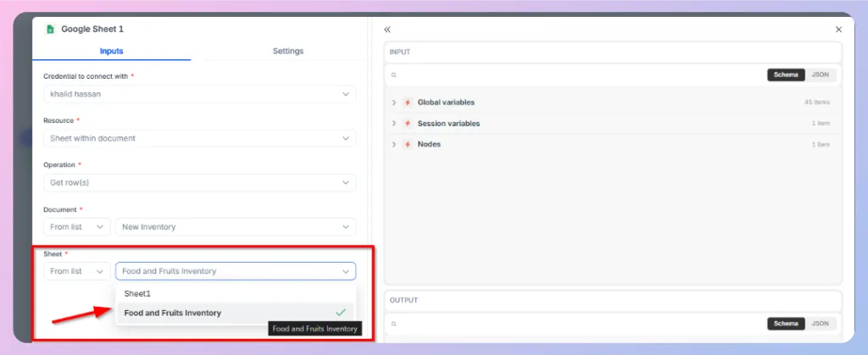Open the Document dropdown showing New Inventory

point(236,227)
